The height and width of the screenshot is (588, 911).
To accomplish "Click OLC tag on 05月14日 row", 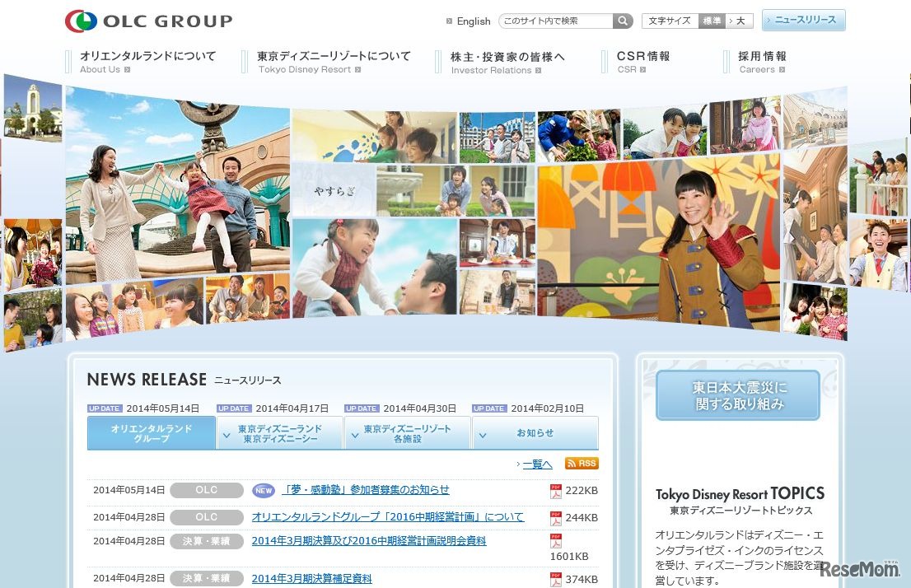I will pos(207,490).
